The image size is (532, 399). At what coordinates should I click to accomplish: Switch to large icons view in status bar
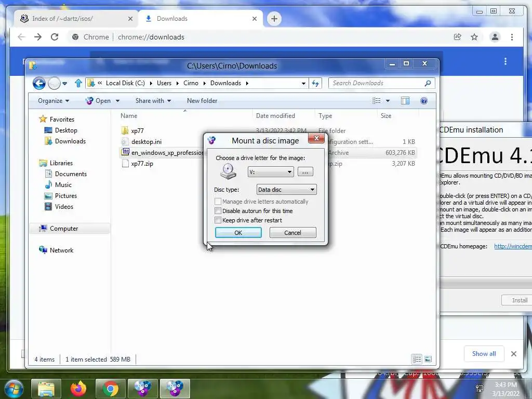coord(428,359)
